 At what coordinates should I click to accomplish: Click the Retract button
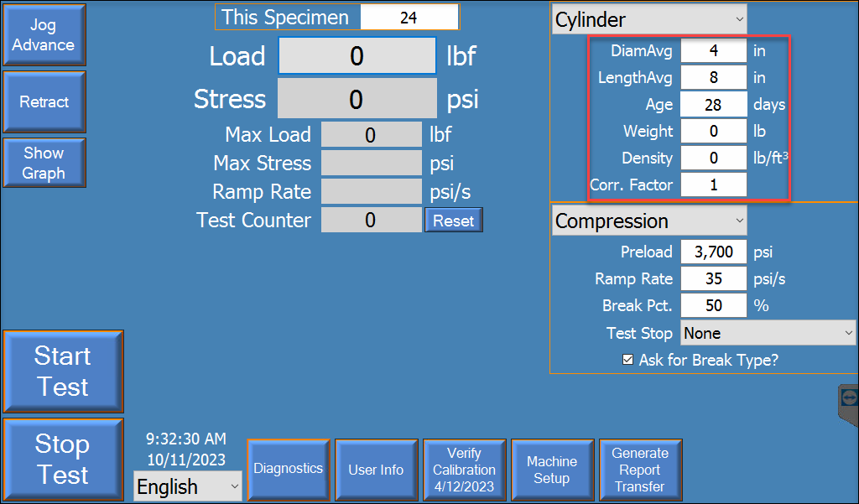(x=44, y=101)
